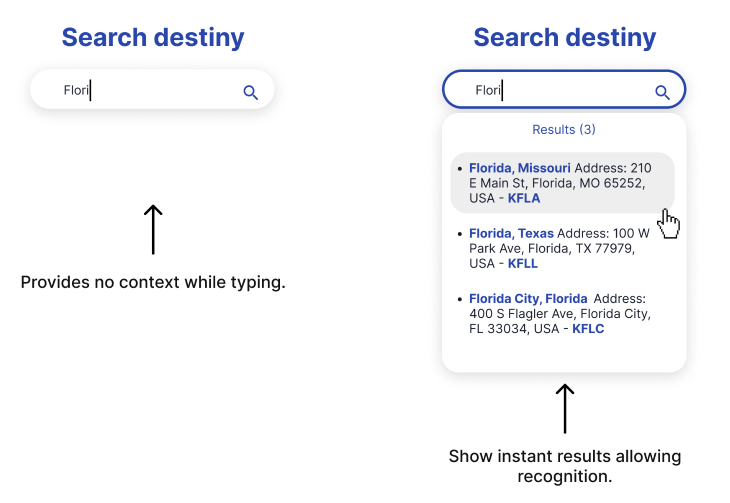The height and width of the screenshot is (503, 730).
Task: Click the upward arrow above 'Show instant results'
Action: [565, 408]
